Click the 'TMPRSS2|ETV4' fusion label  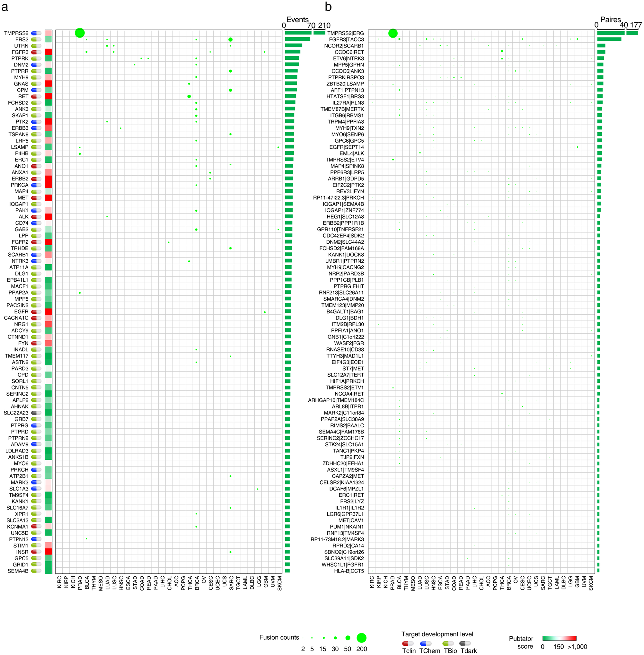tap(345, 160)
